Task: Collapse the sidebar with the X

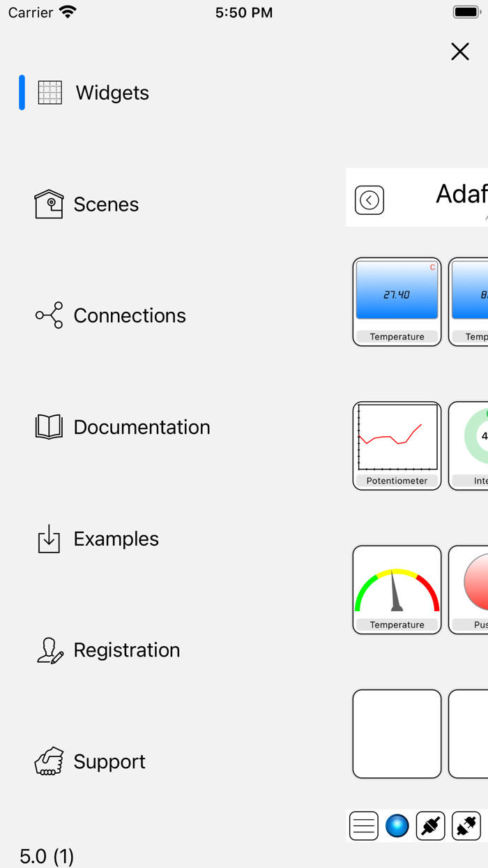Action: [x=459, y=52]
